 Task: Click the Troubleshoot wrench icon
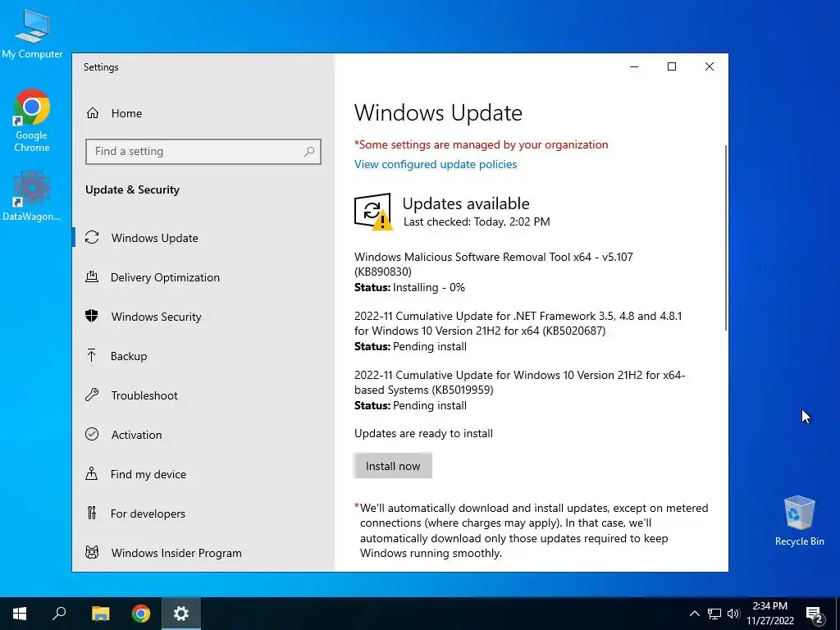(x=92, y=395)
